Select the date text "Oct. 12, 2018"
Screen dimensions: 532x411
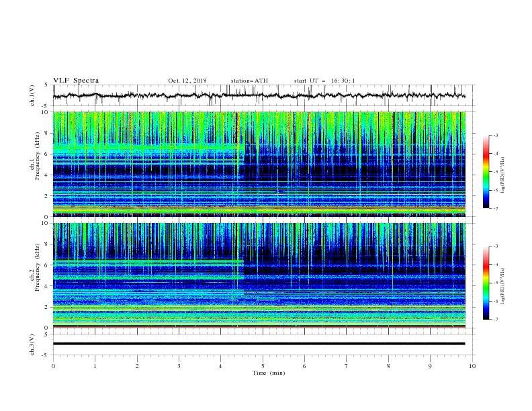(x=187, y=81)
